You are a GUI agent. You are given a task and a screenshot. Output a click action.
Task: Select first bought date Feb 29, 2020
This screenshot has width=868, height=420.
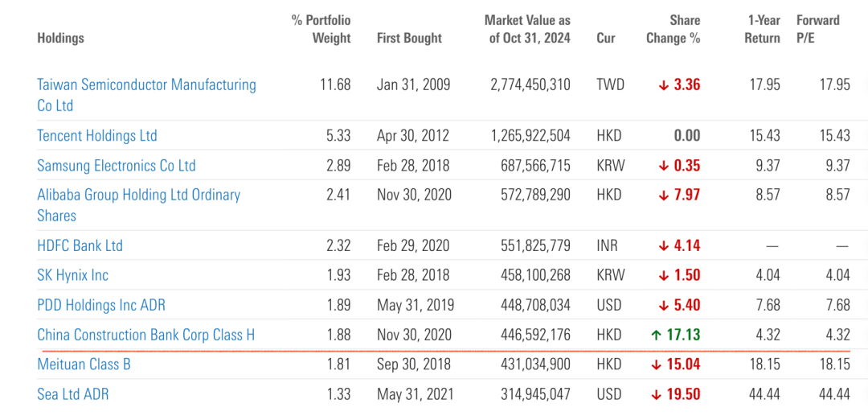pos(414,245)
